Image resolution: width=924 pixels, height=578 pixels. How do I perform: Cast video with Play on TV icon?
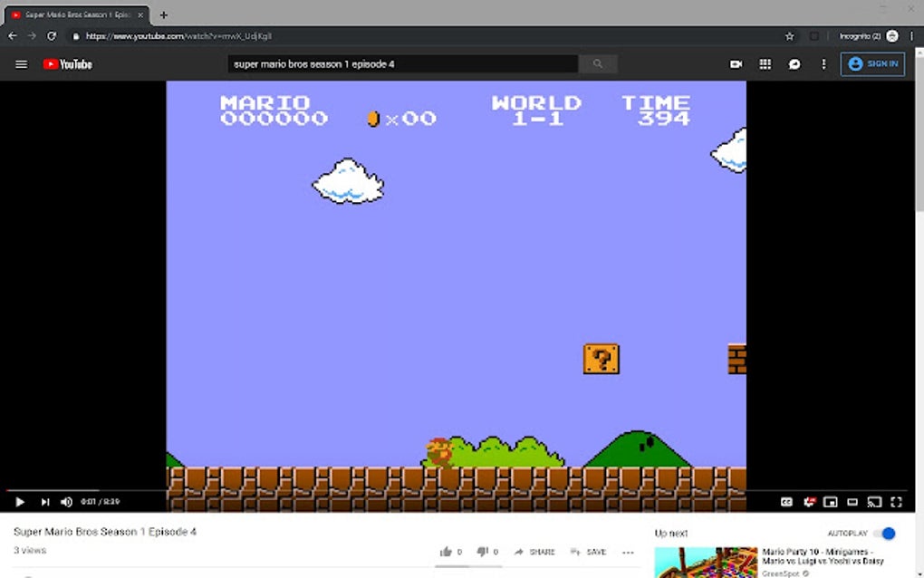pos(874,502)
